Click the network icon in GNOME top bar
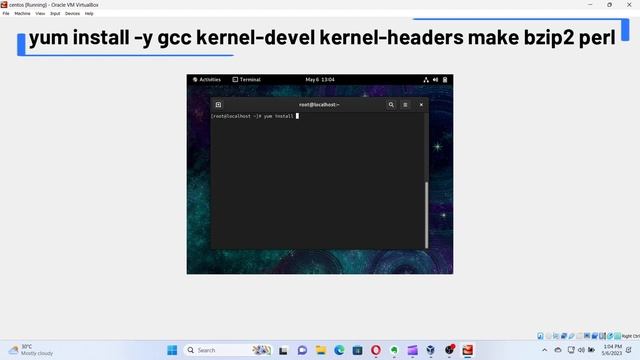The image size is (640, 360). pos(426,80)
